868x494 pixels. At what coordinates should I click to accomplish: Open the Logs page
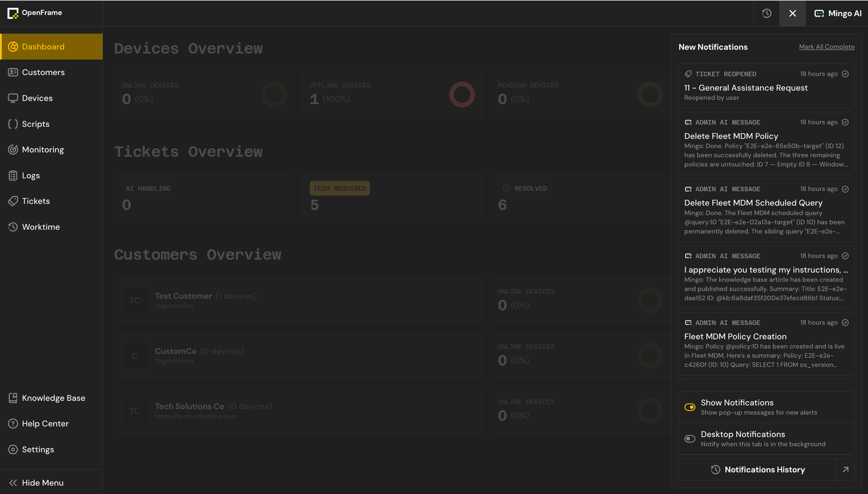coord(52,175)
